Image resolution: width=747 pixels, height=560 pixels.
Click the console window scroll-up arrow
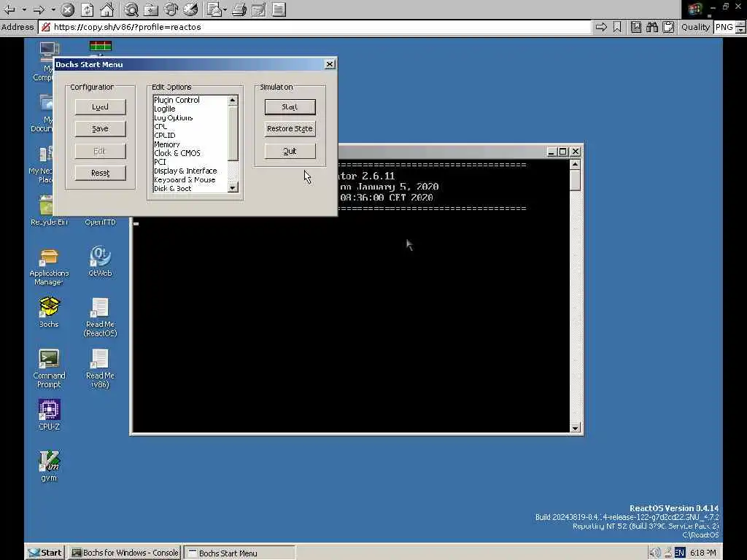(x=575, y=164)
